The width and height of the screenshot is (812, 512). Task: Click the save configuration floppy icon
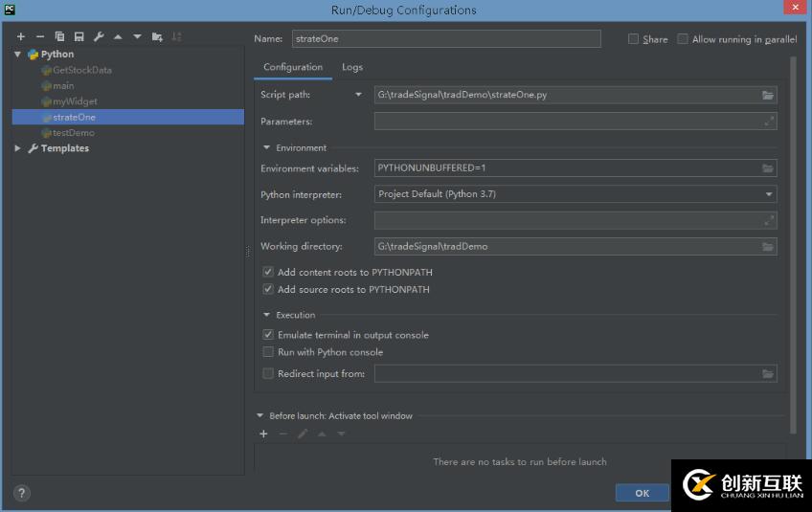tap(79, 36)
